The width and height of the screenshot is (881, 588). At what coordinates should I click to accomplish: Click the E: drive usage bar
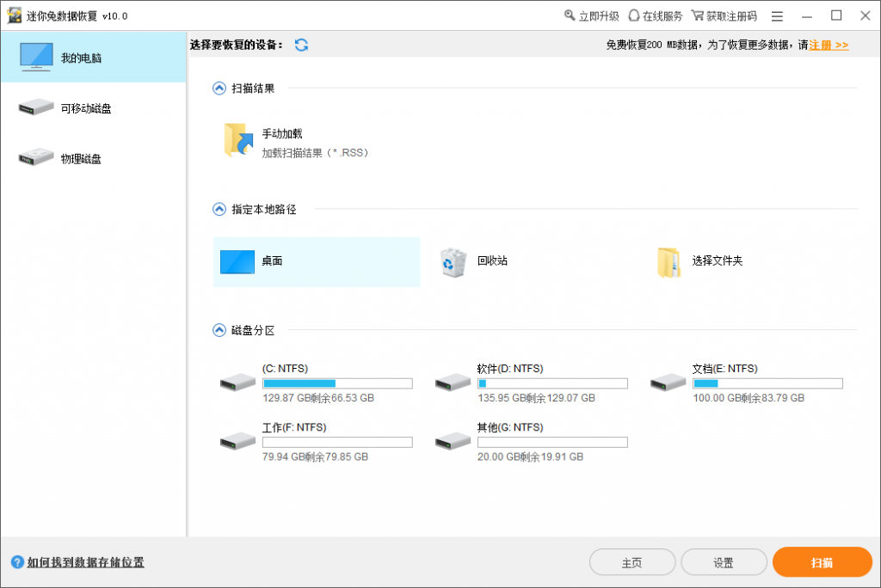coord(767,383)
